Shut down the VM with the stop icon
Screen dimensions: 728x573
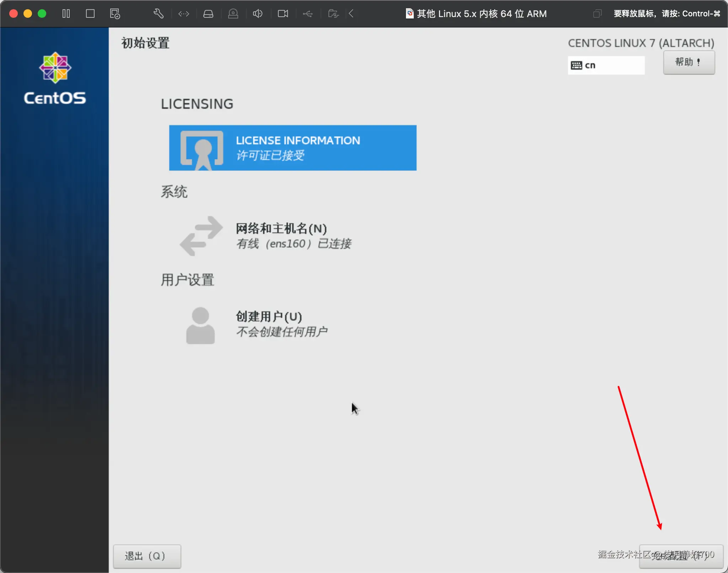click(x=90, y=14)
